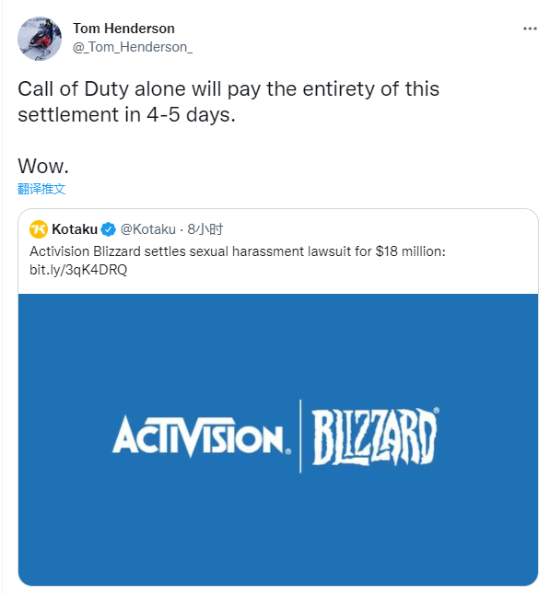Open the bit.ly/3qK4DRQ link
Viewport: 550px width, 595px height.
click(x=78, y=270)
